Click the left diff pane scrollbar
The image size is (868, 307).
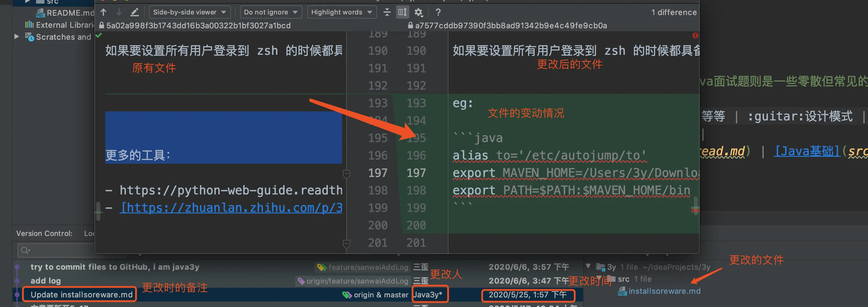(x=98, y=211)
